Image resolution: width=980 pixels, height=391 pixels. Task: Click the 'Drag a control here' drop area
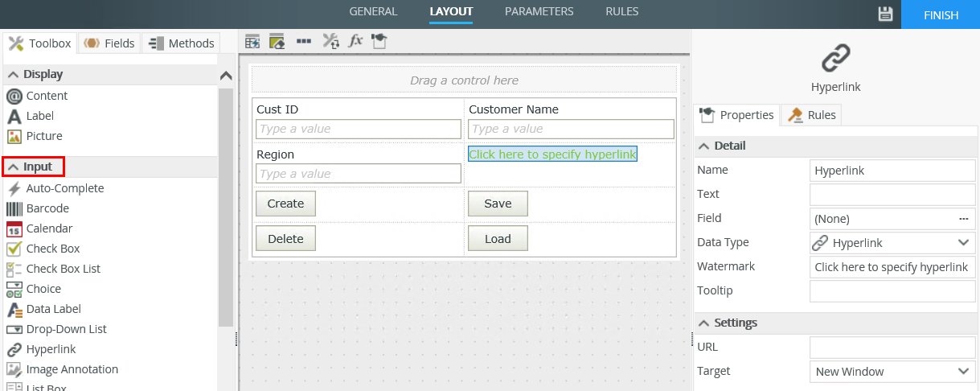click(464, 80)
